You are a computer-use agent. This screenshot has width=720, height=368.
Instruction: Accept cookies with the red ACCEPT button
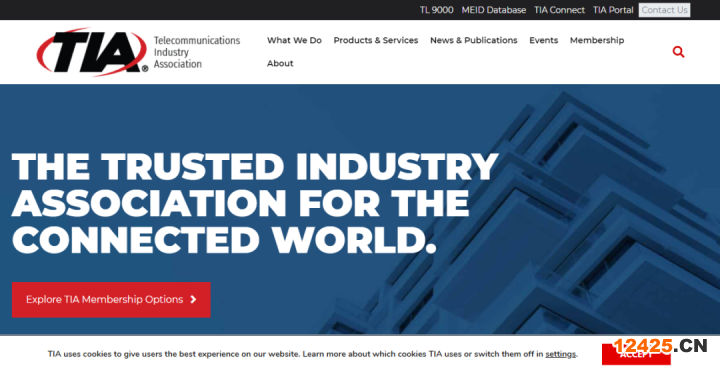tap(636, 354)
